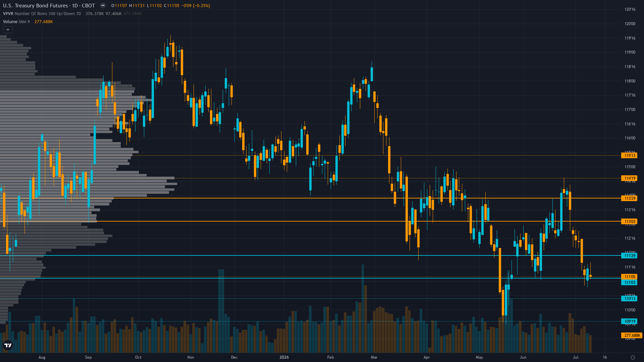Click the orange 113'03 price label
This screenshot has width=644, height=362.
[629, 222]
